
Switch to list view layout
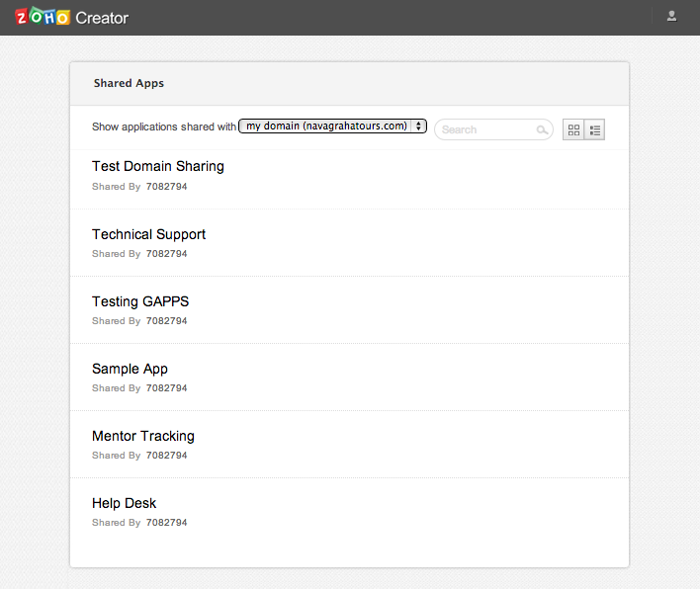click(x=594, y=129)
